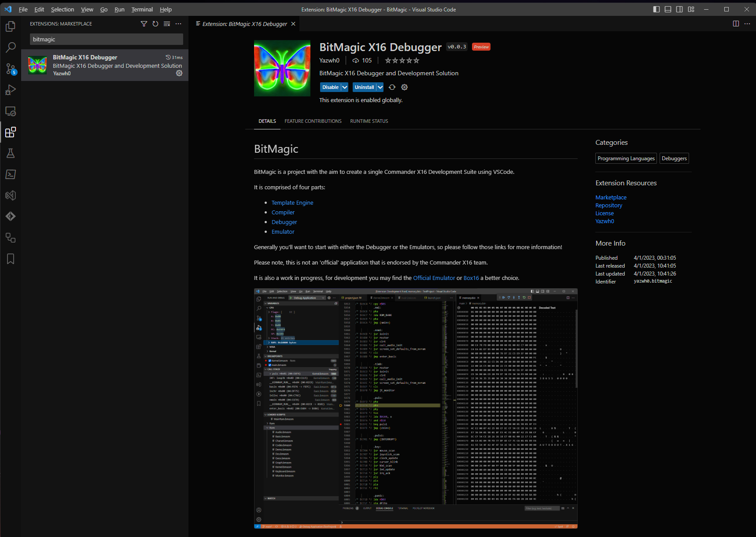Click publisher name Yazwh0 in header
756x537 pixels.
(329, 60)
